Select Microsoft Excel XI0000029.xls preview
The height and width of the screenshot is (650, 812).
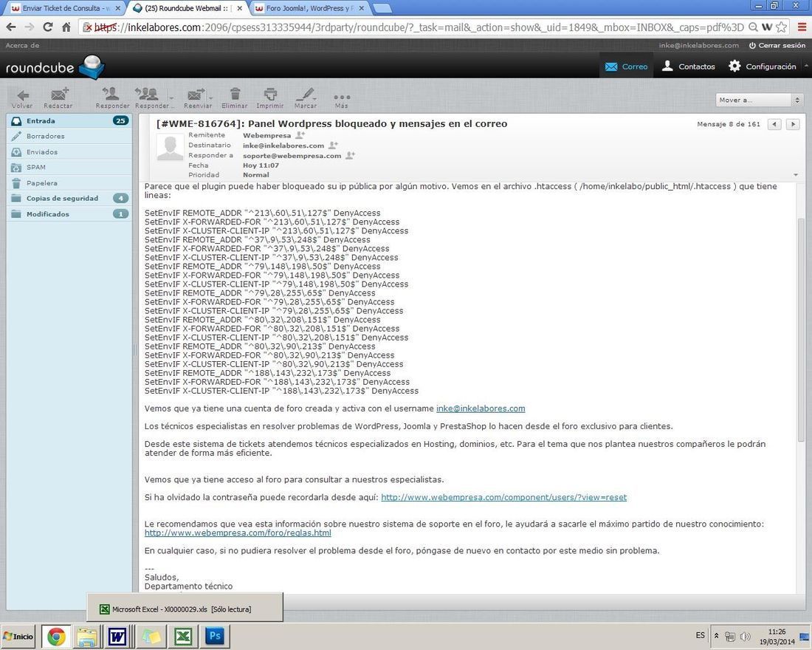tap(185, 608)
